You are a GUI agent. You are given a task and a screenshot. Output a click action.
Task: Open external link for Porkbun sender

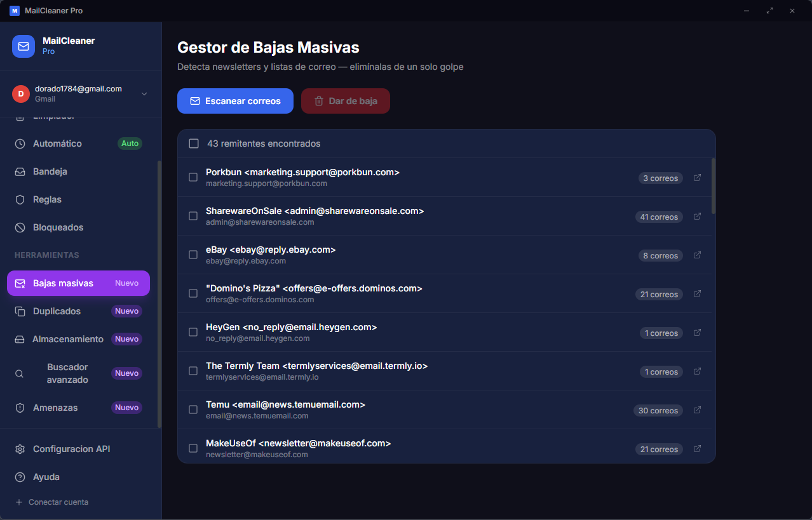[x=697, y=178]
